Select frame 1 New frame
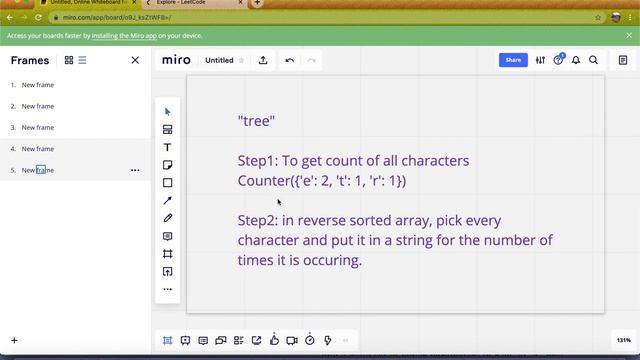 click(76, 85)
